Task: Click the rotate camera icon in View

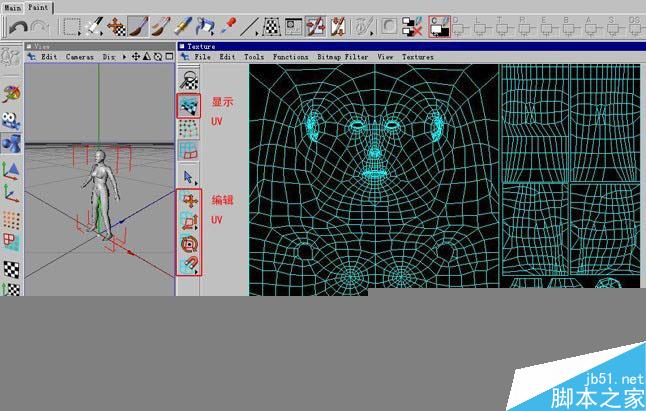Action: 158,56
